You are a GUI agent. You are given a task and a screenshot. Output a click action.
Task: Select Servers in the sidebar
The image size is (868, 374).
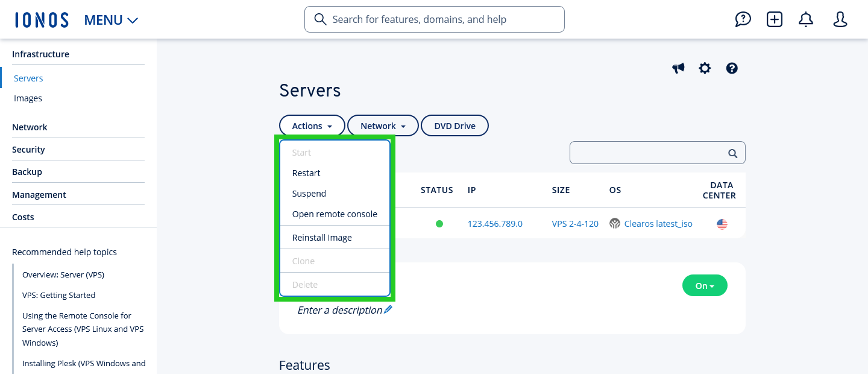click(x=28, y=78)
